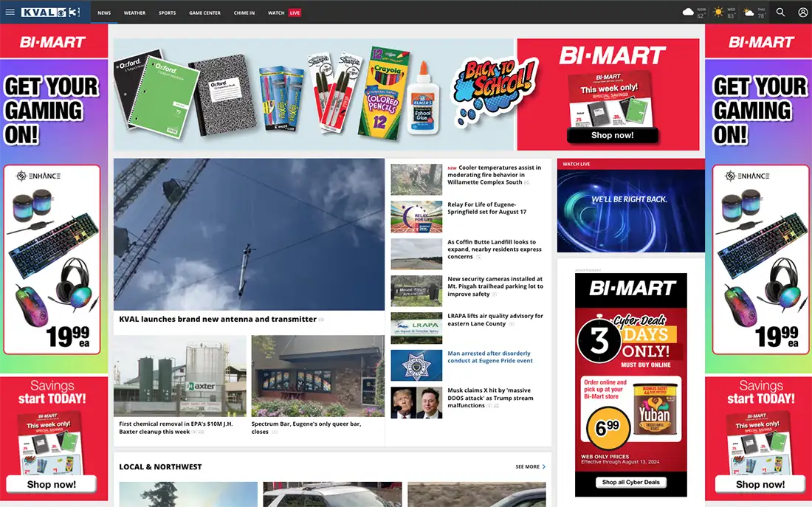Screen dimensions: 812x507
Task: Read the Willamette Complex South cooler temperatures story
Action: (x=495, y=175)
